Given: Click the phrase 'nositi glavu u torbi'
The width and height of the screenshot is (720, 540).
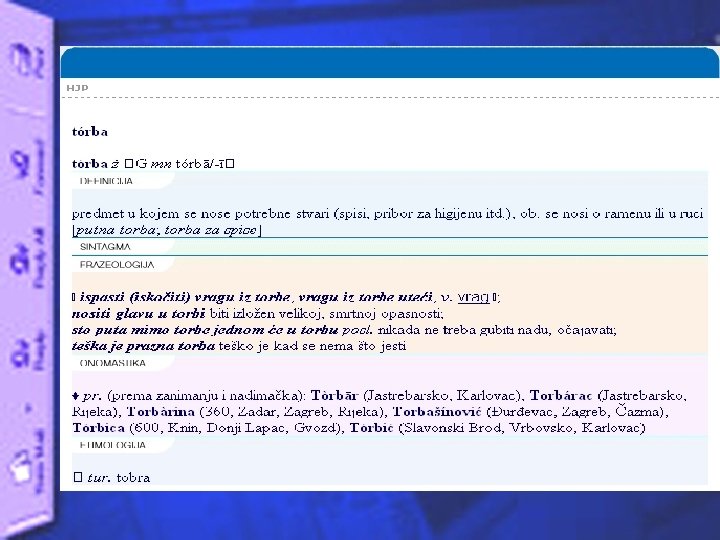Looking at the screenshot, I should tap(138, 314).
